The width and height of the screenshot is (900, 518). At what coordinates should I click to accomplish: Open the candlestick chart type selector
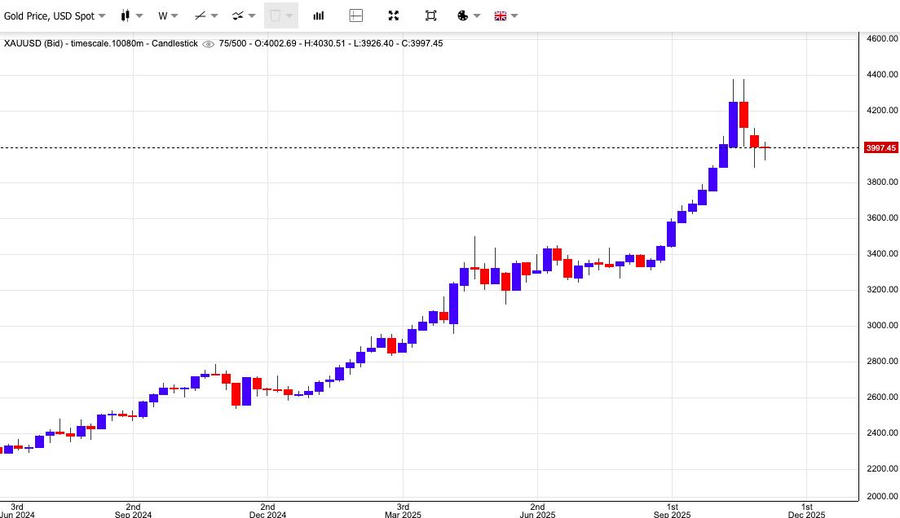coord(130,16)
